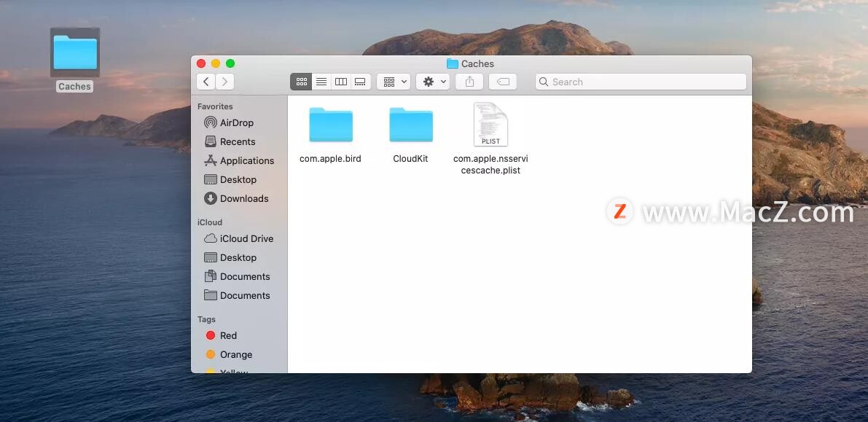The height and width of the screenshot is (422, 868).
Task: Click the Caches title bar folder icon
Action: [x=453, y=63]
